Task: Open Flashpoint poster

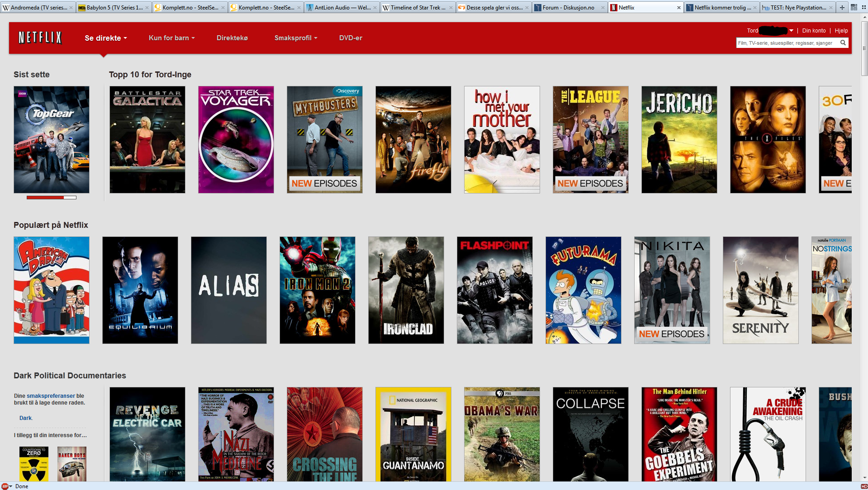Action: 495,290
